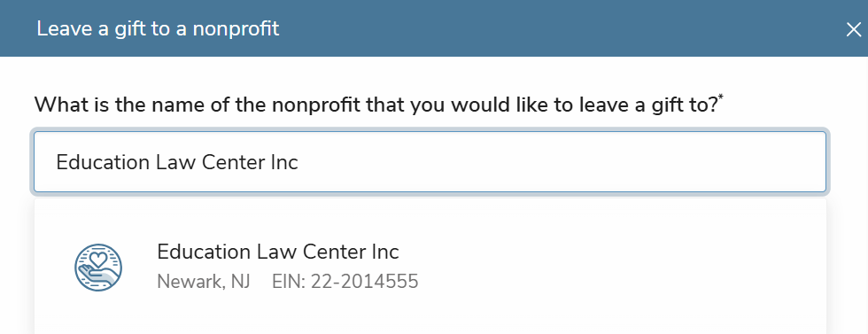Place cursor after Inc in search box
This screenshot has width=868, height=334.
click(x=299, y=162)
